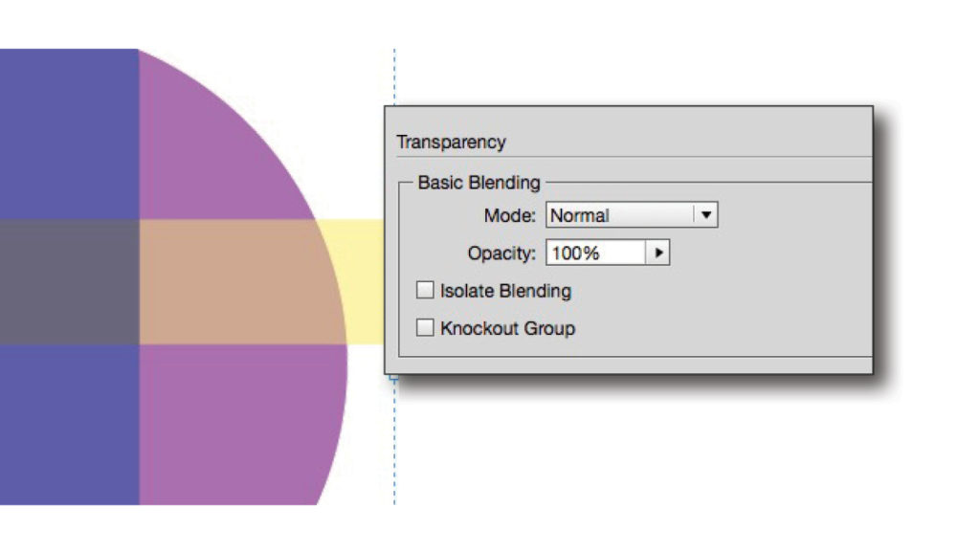Click the Opacity 100% input field

pos(595,254)
